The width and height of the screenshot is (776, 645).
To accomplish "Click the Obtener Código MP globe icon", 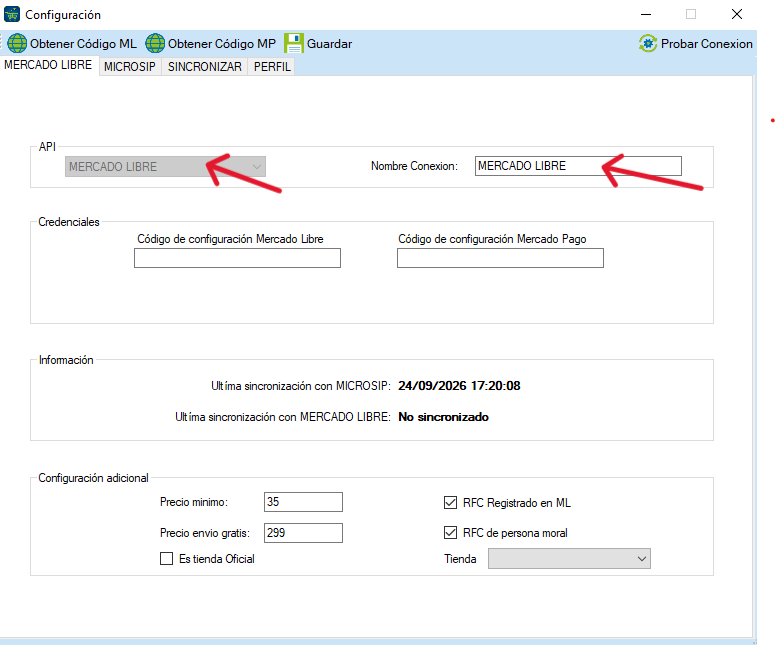I will click(155, 44).
